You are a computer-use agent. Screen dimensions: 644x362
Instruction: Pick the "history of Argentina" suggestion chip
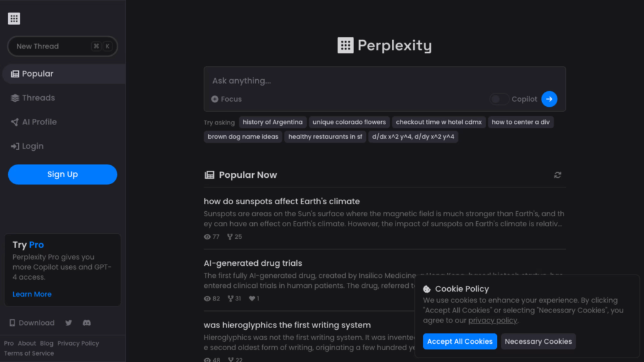(x=273, y=122)
